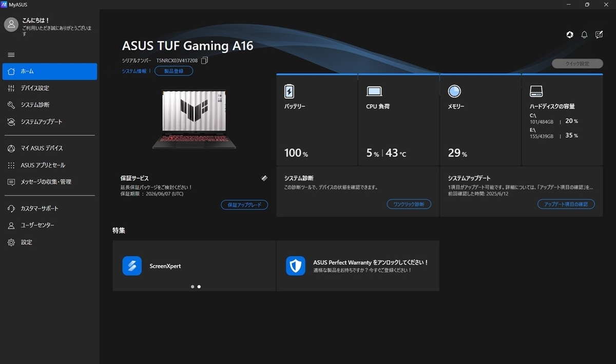This screenshot has height=364, width=616.
Task: Click the ワンクリック診断 button
Action: click(x=409, y=204)
